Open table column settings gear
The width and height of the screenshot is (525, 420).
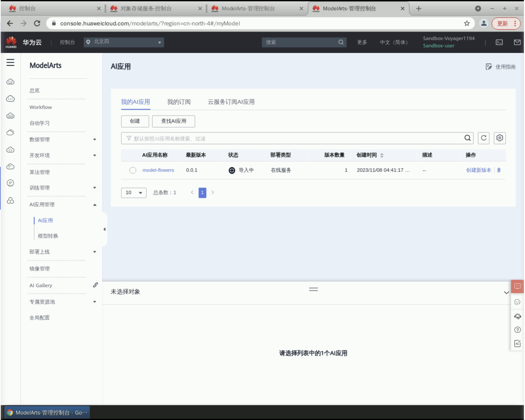pos(499,138)
